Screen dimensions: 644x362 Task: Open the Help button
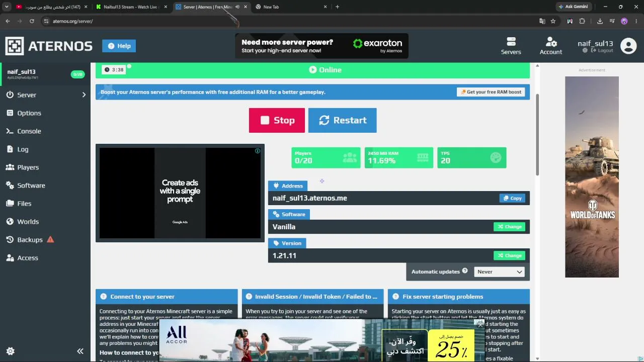tap(119, 46)
